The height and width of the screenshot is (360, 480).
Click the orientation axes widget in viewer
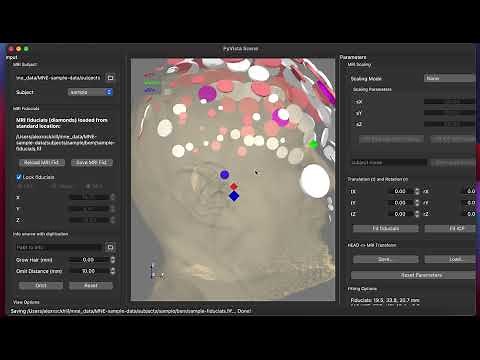157,271
